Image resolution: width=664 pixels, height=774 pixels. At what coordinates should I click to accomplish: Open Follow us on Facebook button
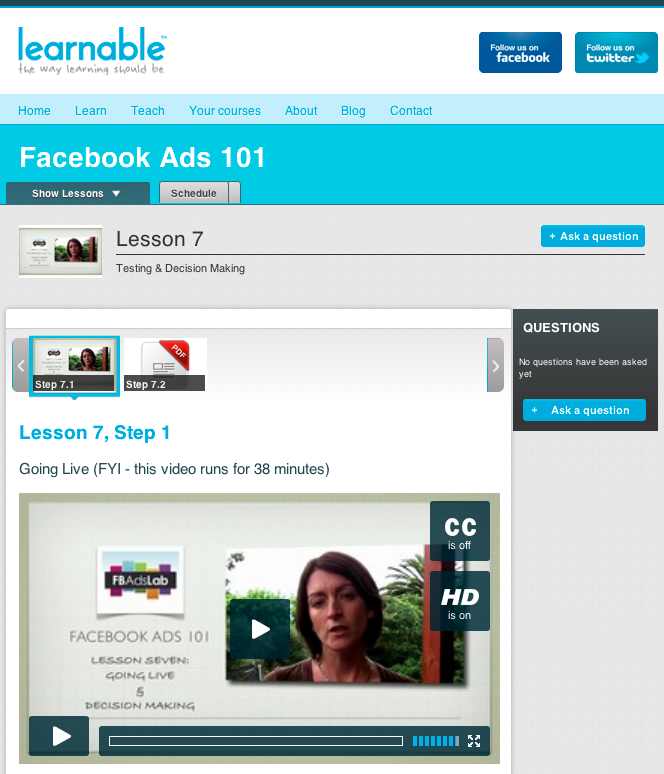coord(520,53)
